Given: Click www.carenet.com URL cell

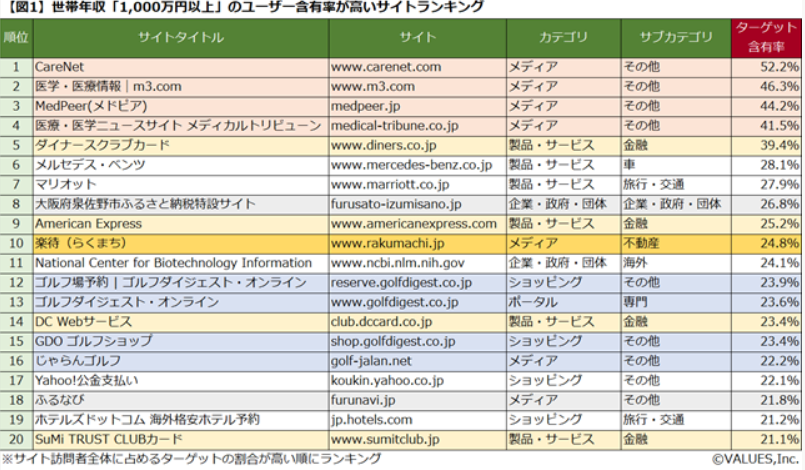Looking at the screenshot, I should pos(417,67).
